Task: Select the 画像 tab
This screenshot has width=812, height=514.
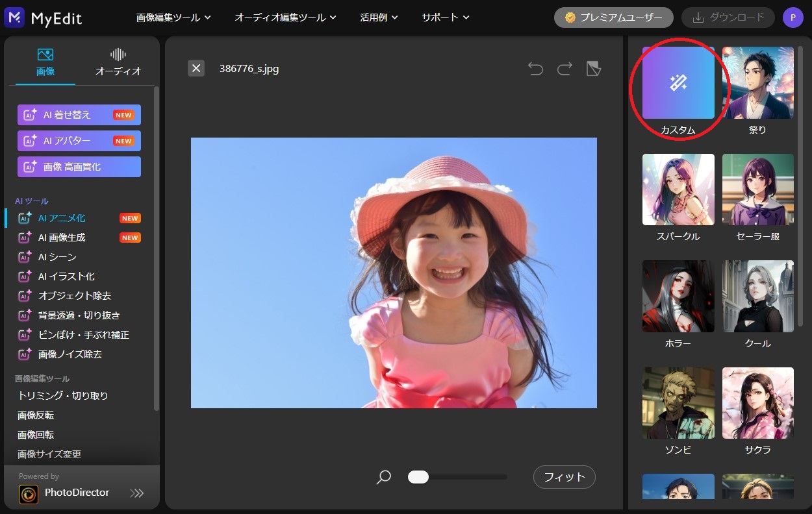Action: click(45, 62)
